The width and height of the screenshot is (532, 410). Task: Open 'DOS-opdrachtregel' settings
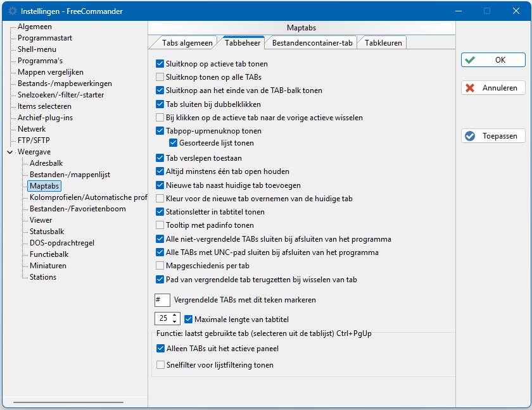click(x=62, y=244)
